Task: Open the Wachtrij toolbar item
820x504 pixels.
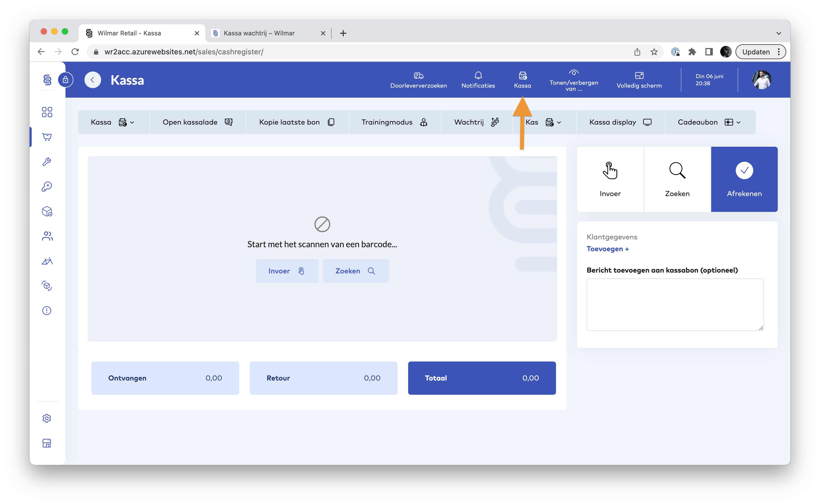Action: [x=477, y=122]
